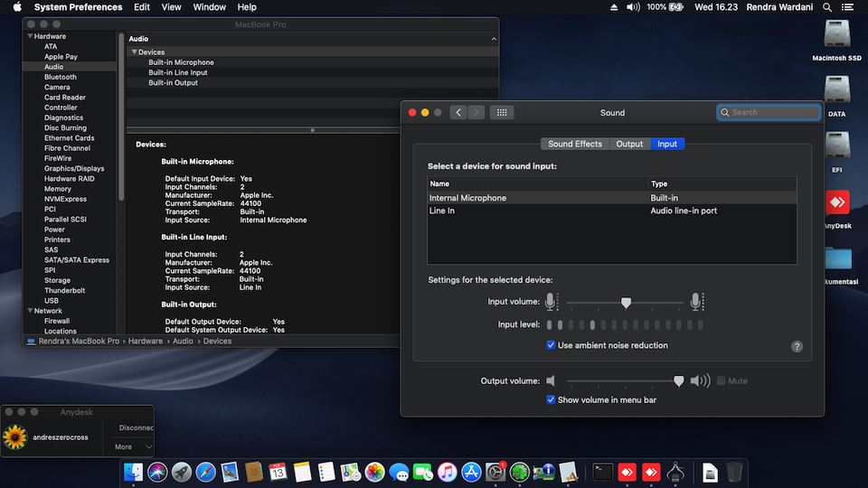Open Spotlight search in menu bar

point(827,7)
